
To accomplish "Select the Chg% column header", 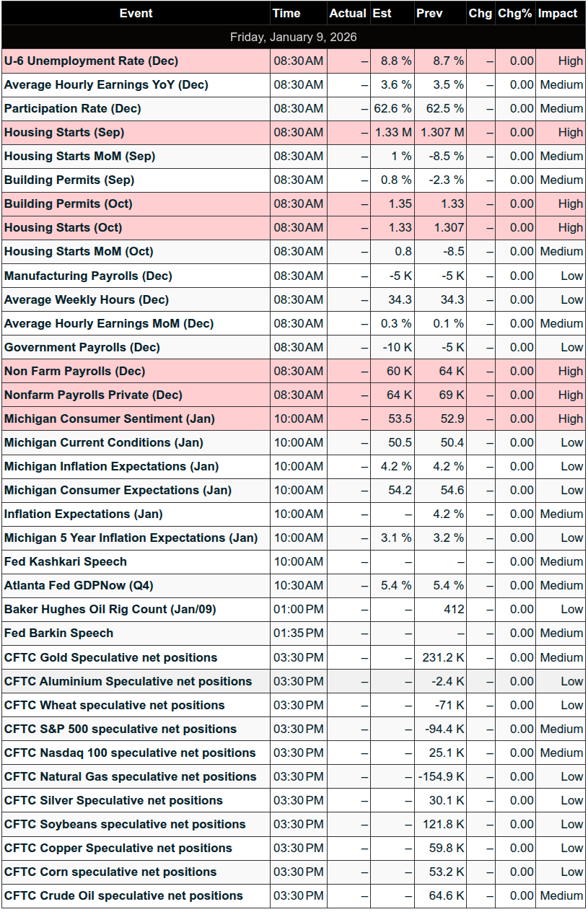I will (x=514, y=13).
